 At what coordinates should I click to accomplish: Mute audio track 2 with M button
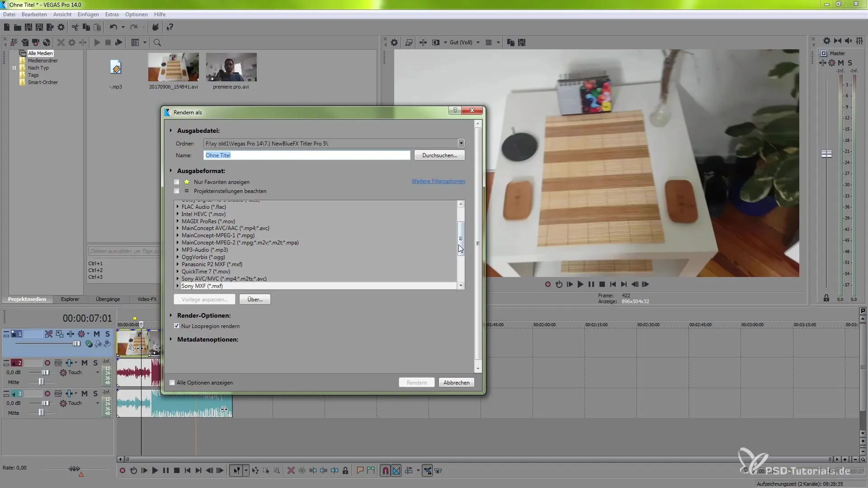click(x=85, y=363)
